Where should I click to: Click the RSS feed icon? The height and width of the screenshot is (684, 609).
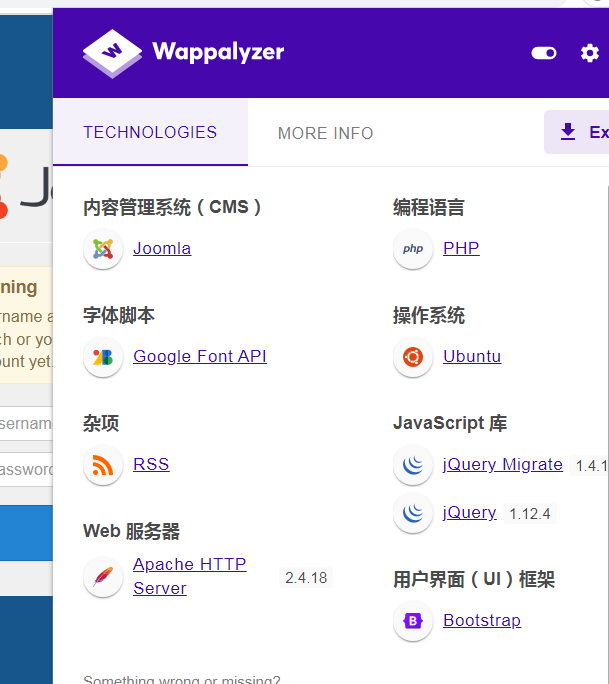[x=103, y=465]
